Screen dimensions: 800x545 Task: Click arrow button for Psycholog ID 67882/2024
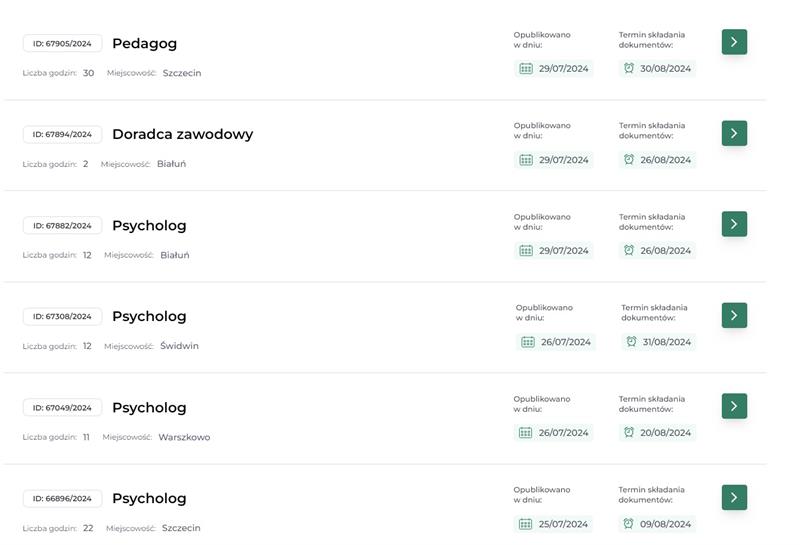734,224
